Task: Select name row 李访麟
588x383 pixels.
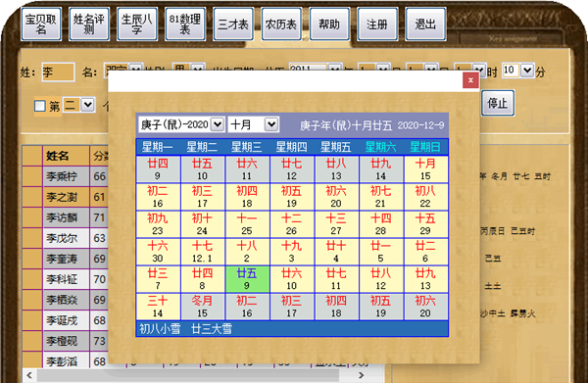Action: tap(66, 217)
